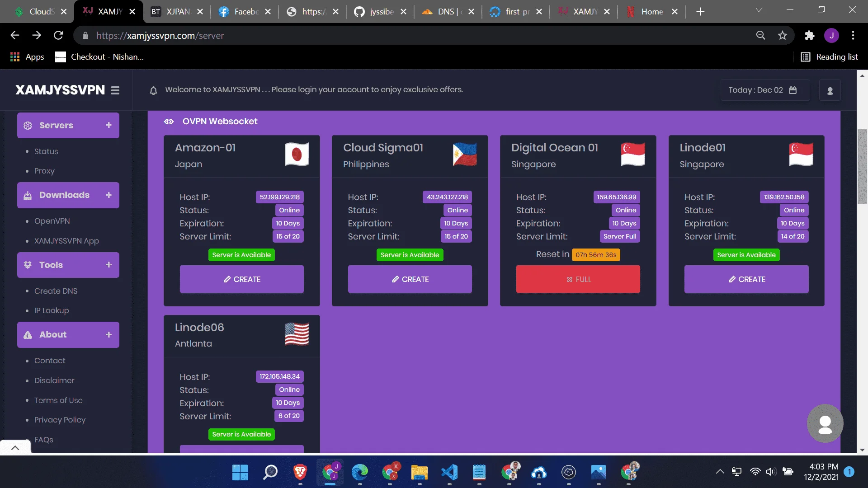Image resolution: width=868 pixels, height=488 pixels.
Task: Open the user account icon in header
Action: pos(830,91)
